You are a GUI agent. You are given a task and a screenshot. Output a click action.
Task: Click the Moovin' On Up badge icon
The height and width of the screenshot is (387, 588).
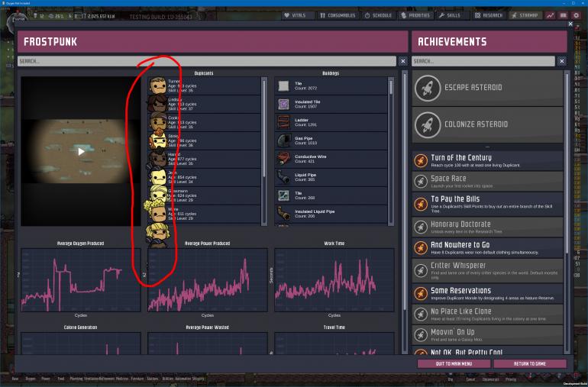[421, 335]
